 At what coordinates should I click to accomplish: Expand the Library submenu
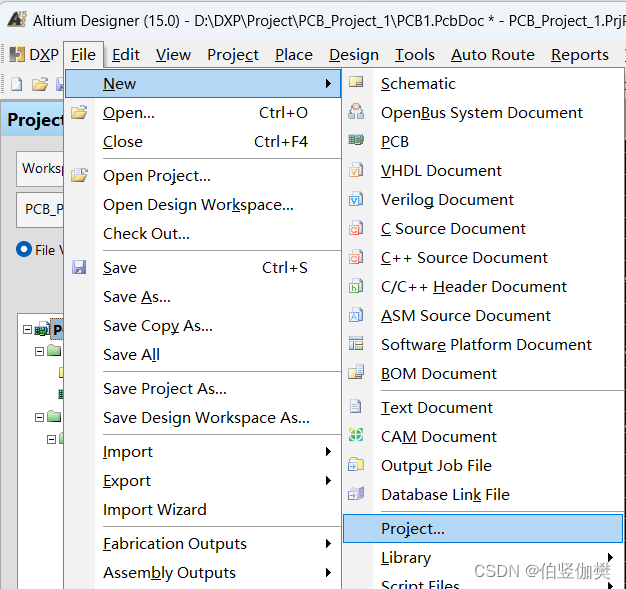click(610, 557)
